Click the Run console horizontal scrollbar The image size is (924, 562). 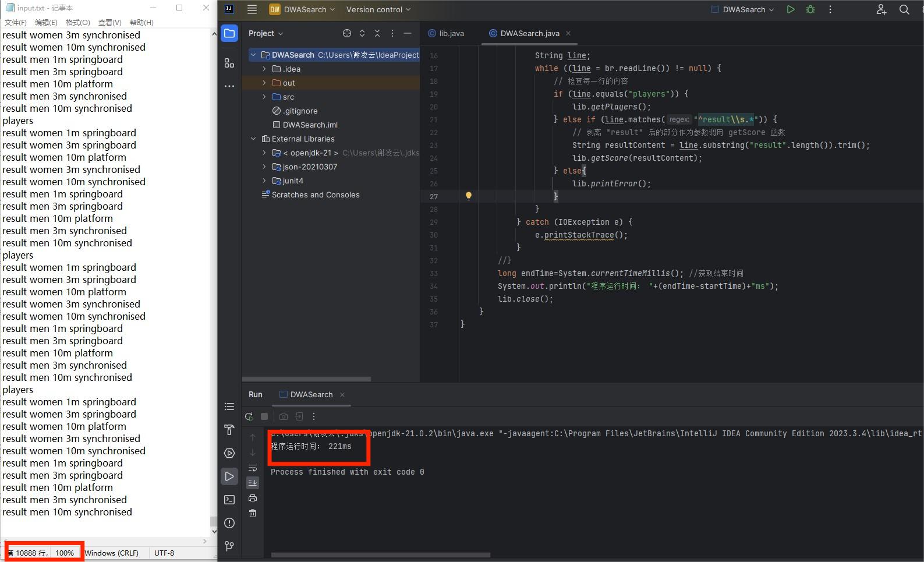point(381,555)
